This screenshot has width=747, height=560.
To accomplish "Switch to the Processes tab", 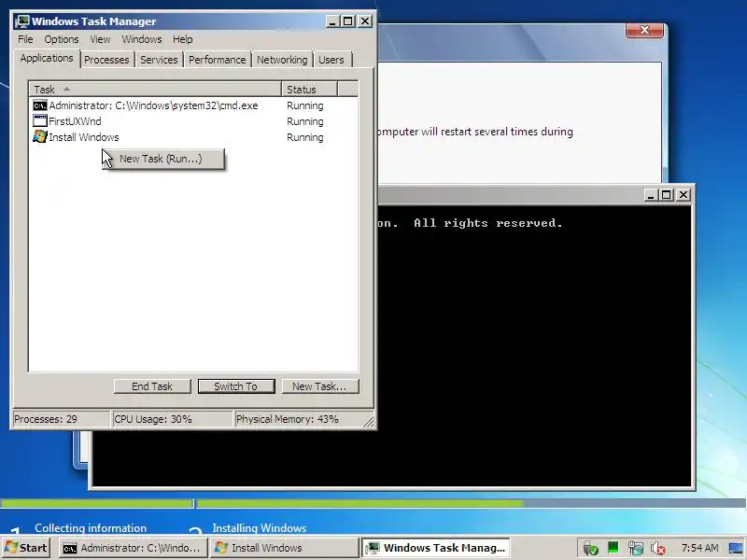I will pos(106,60).
